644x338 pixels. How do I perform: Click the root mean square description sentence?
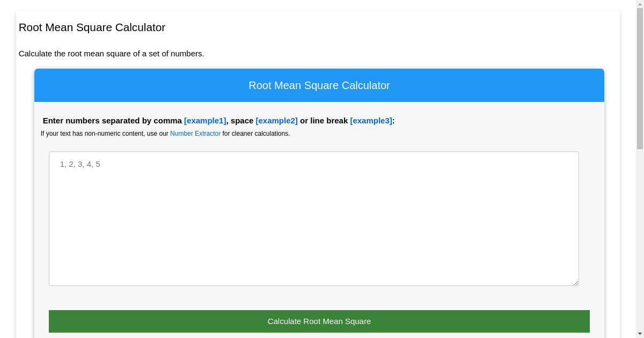112,54
